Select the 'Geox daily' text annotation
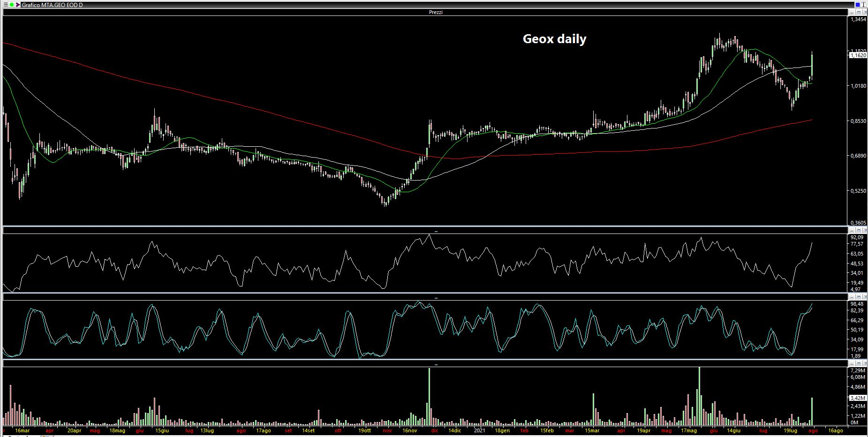 click(x=554, y=39)
